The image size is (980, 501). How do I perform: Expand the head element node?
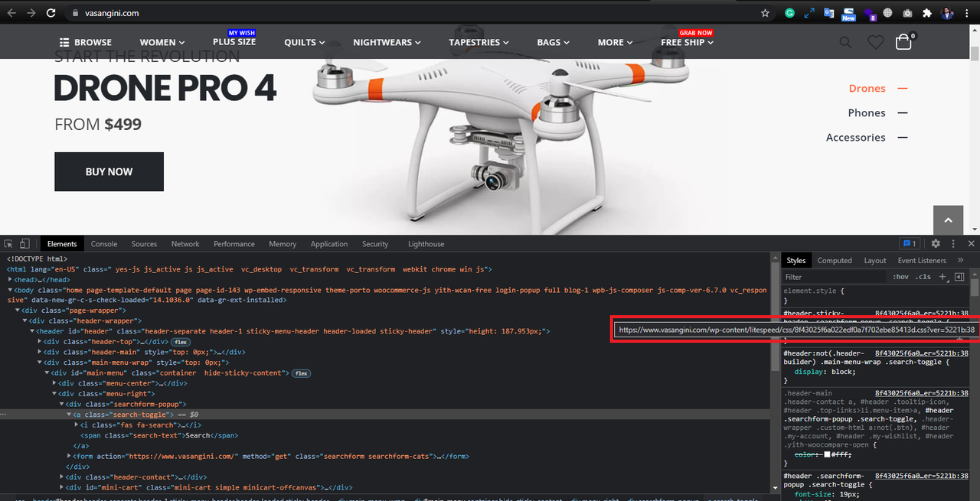click(11, 280)
